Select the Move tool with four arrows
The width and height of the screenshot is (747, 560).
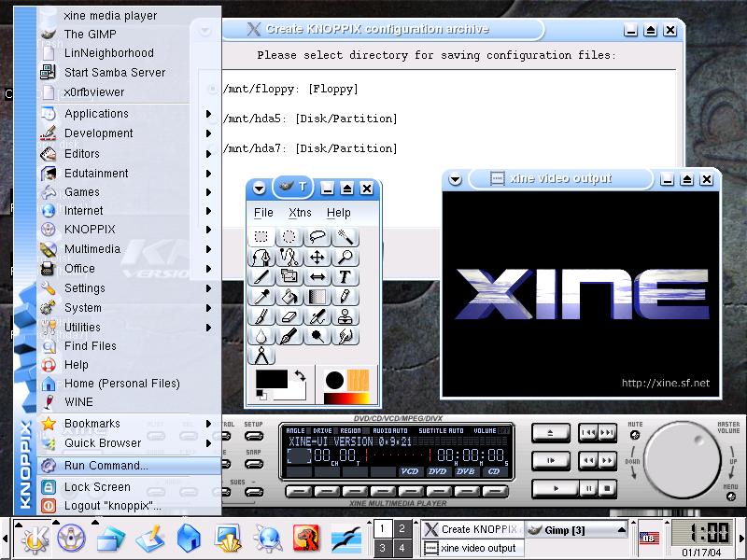[x=317, y=258]
